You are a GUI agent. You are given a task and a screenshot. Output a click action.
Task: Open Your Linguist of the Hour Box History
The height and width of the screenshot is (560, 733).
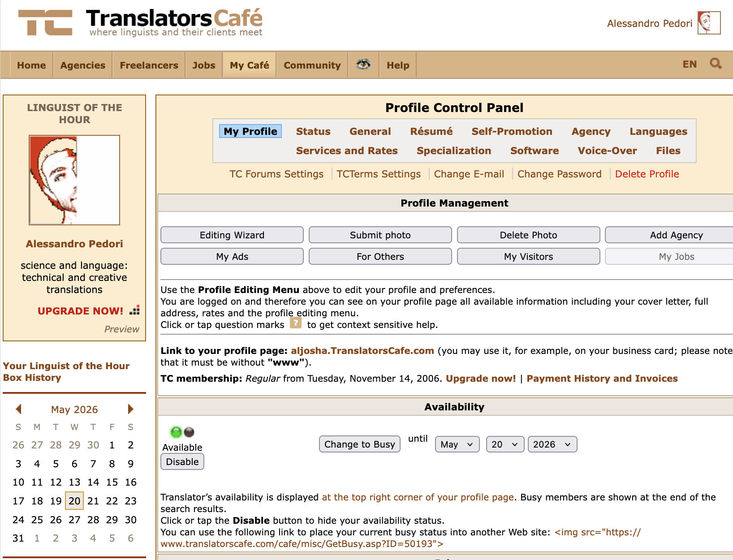[x=66, y=372]
